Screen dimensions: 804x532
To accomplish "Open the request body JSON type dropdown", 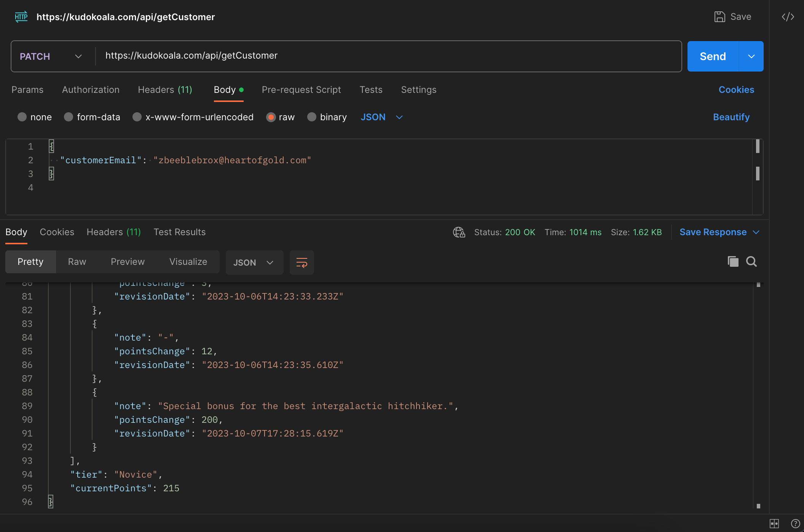I will coord(382,117).
